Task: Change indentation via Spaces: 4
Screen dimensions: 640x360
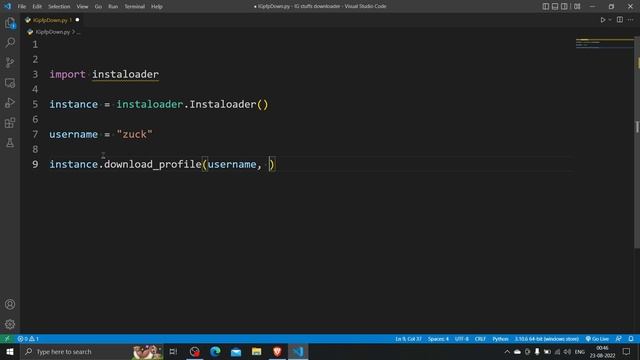Action: (x=438, y=339)
